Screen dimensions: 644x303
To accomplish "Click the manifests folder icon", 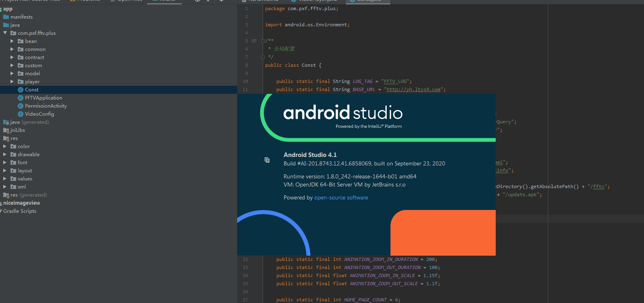I will (6, 17).
